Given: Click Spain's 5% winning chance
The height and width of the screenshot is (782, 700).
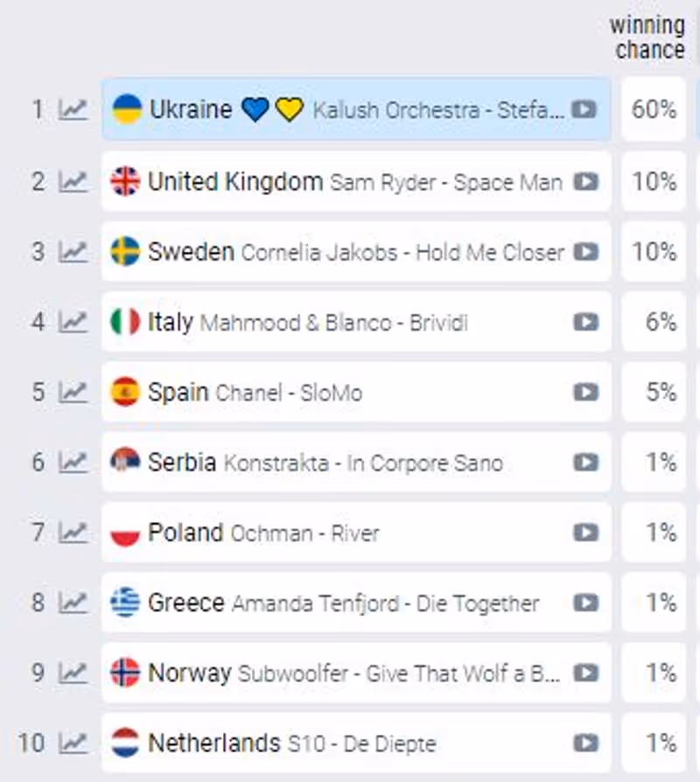Looking at the screenshot, I should tap(654, 392).
